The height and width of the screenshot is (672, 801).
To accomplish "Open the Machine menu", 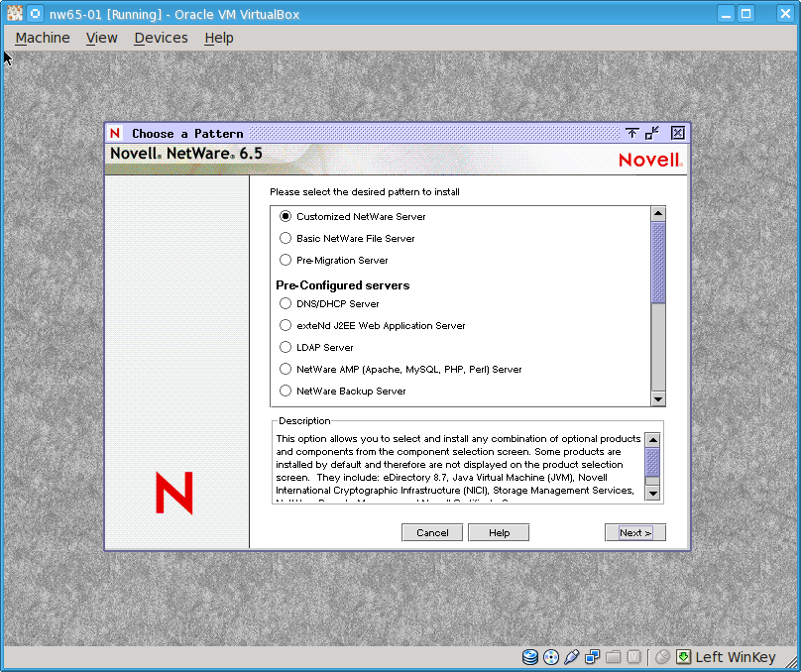I will click(x=43, y=38).
